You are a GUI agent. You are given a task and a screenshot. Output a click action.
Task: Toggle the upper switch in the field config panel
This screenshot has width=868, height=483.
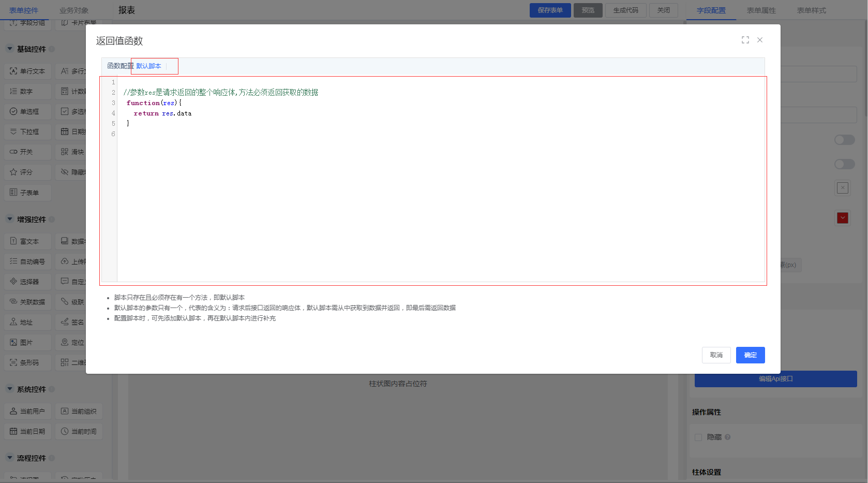[x=844, y=140]
